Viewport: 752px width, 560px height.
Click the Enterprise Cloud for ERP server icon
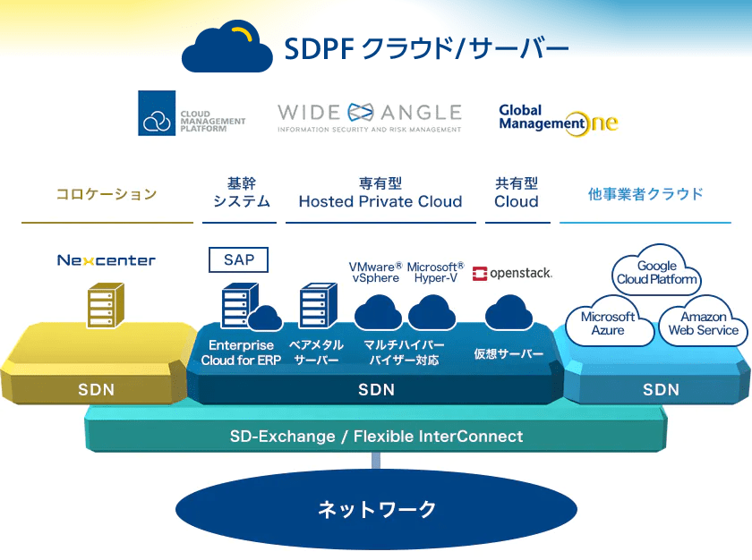click(x=252, y=306)
